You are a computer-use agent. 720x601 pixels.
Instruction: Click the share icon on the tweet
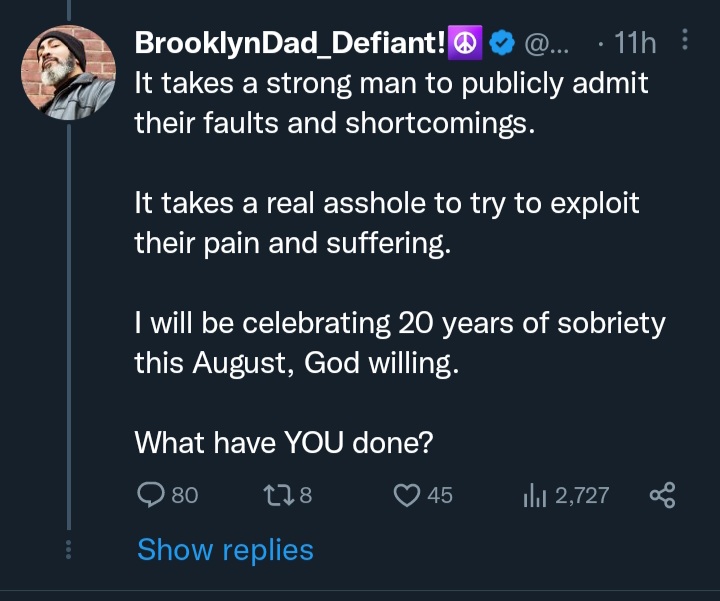pos(662,494)
